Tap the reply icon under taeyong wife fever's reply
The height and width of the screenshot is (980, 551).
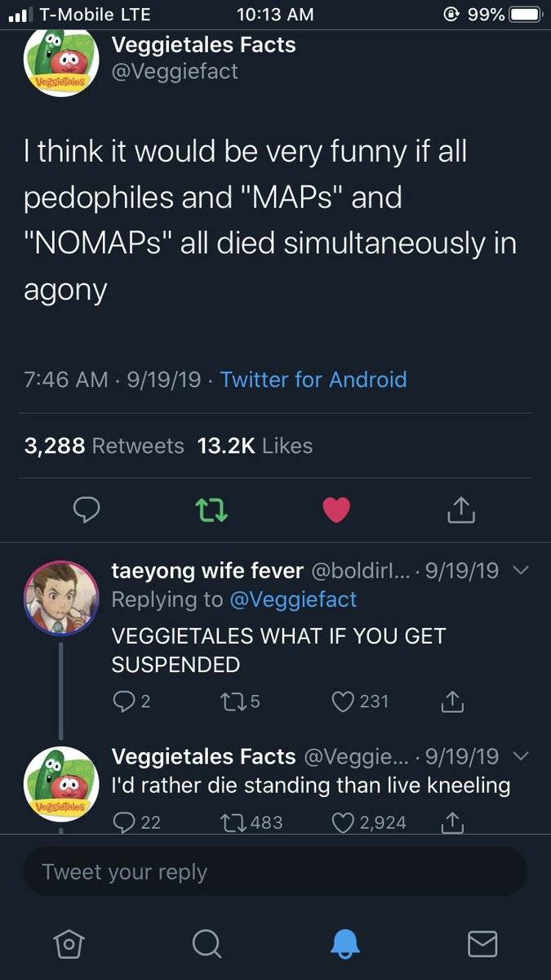coord(123,702)
